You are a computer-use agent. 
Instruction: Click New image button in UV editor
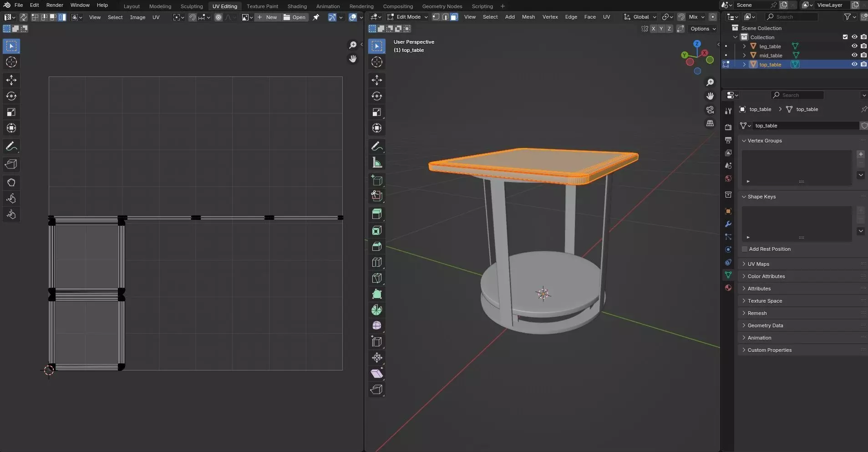click(267, 17)
